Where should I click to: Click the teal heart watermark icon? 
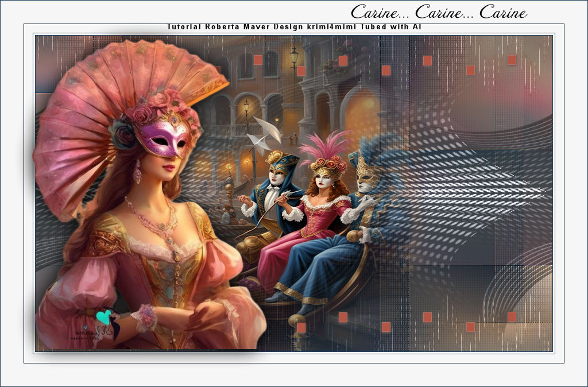104,317
